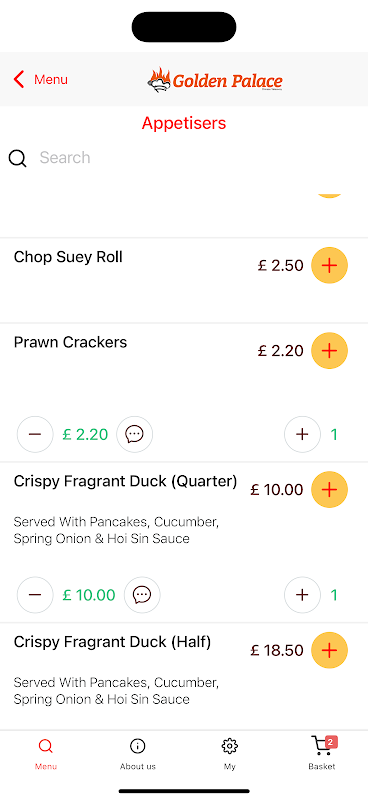Add Crispy Fragrant Duck (Half) to basket
Viewport: 368px width, 800px height.
pos(329,649)
